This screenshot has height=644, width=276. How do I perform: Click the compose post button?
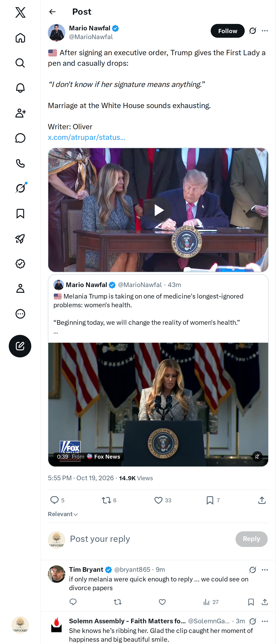[20, 346]
